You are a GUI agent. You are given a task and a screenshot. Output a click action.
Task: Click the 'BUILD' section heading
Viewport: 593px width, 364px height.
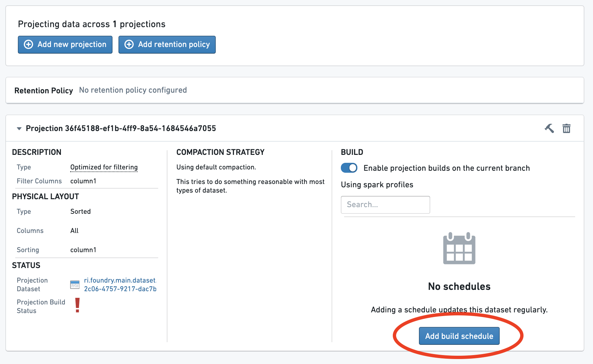pyautogui.click(x=352, y=152)
